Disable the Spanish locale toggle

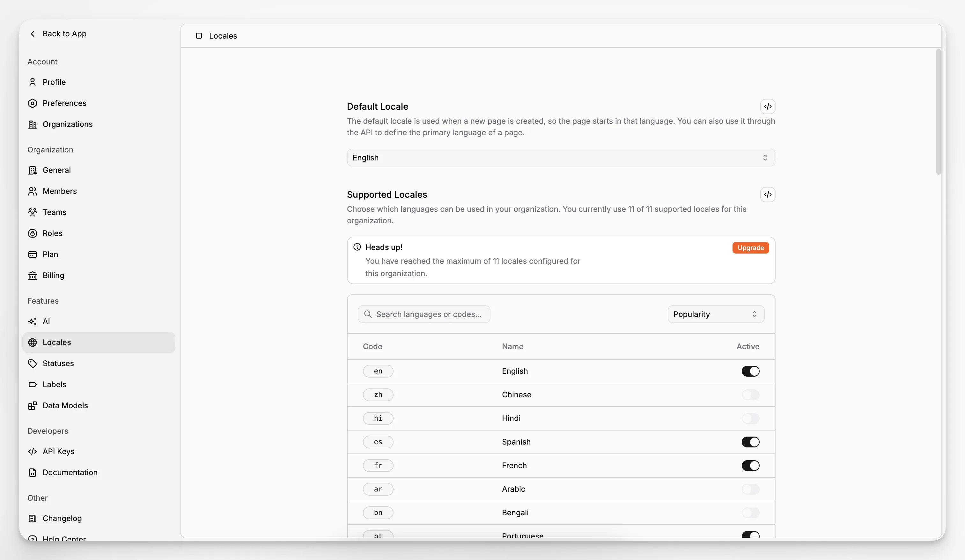coord(751,442)
